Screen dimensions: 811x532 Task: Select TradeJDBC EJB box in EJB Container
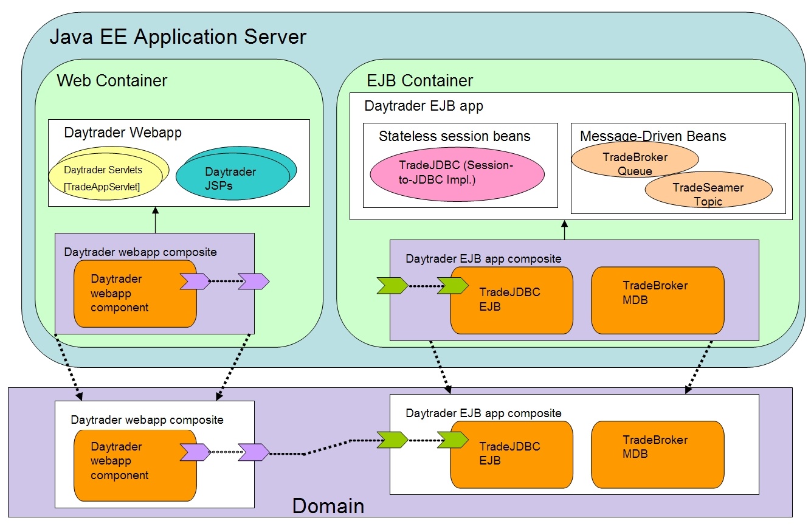511,300
